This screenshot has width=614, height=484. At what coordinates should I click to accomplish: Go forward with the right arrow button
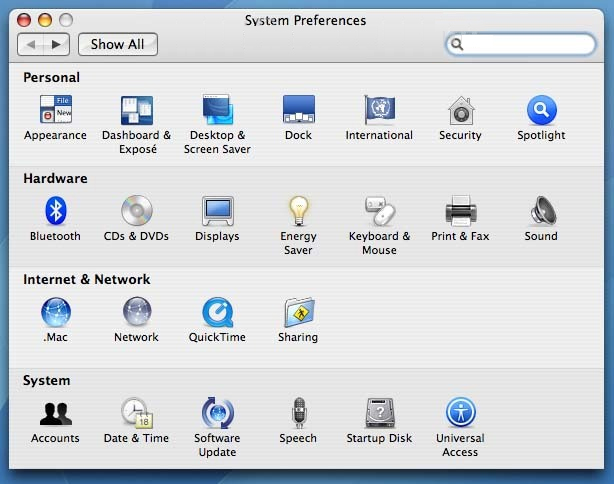(57, 44)
